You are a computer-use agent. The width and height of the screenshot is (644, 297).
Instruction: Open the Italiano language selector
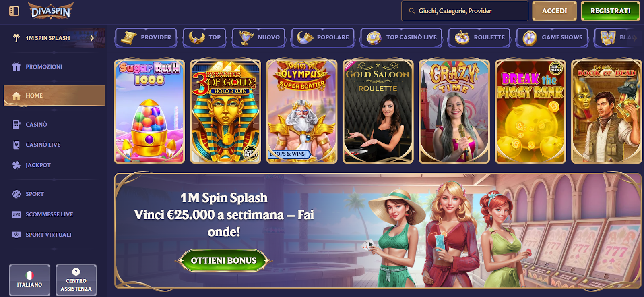click(29, 280)
